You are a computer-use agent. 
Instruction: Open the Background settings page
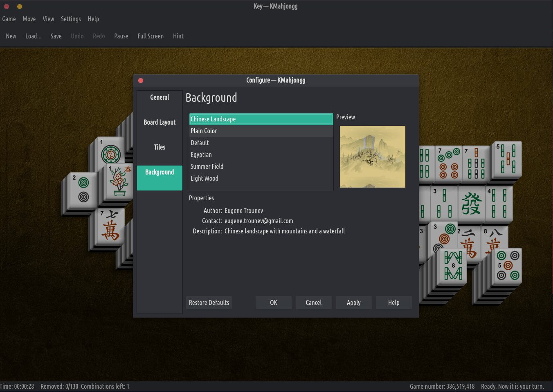160,172
